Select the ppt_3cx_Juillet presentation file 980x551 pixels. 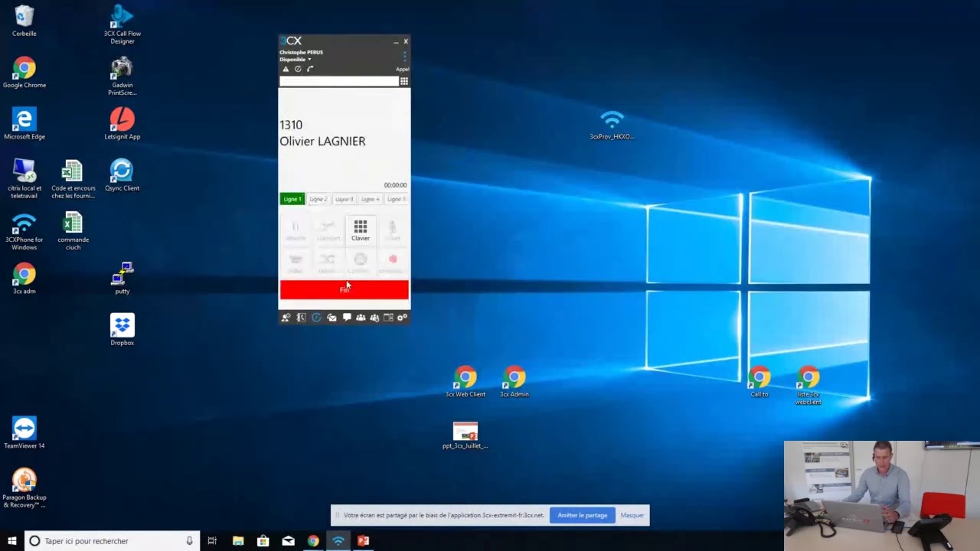[465, 435]
